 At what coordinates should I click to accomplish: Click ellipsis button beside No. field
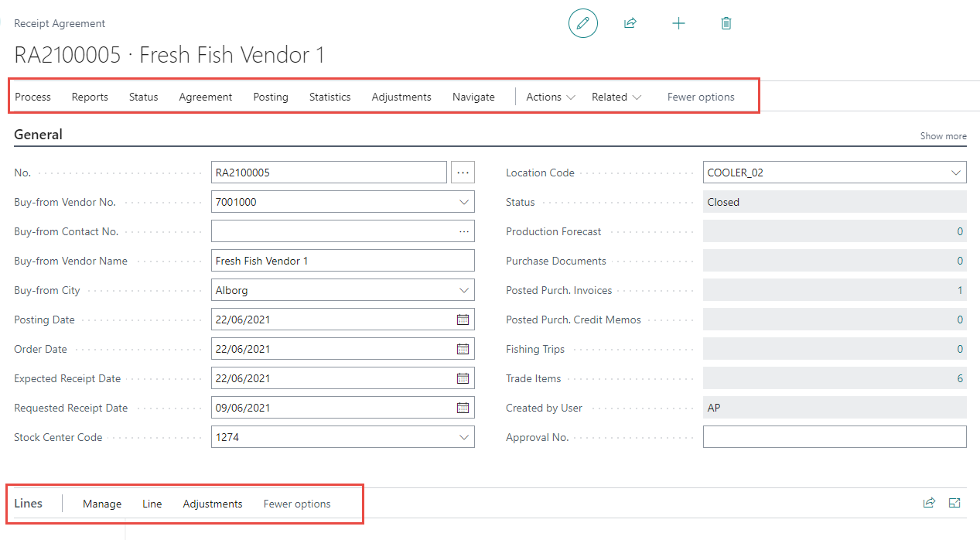(463, 173)
